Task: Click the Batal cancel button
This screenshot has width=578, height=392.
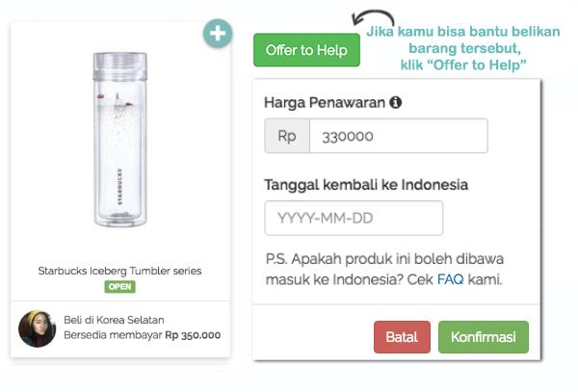Action: pyautogui.click(x=402, y=337)
